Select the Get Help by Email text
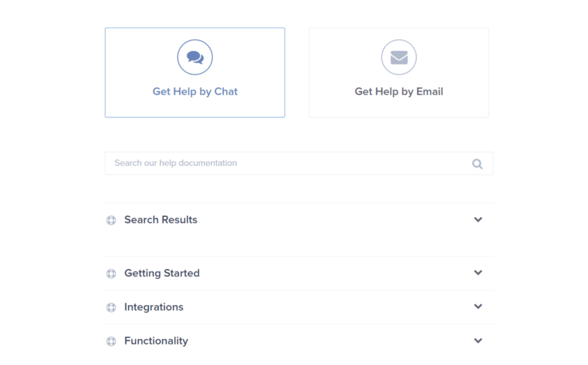Viewport: 588px width, 365px height. point(399,91)
